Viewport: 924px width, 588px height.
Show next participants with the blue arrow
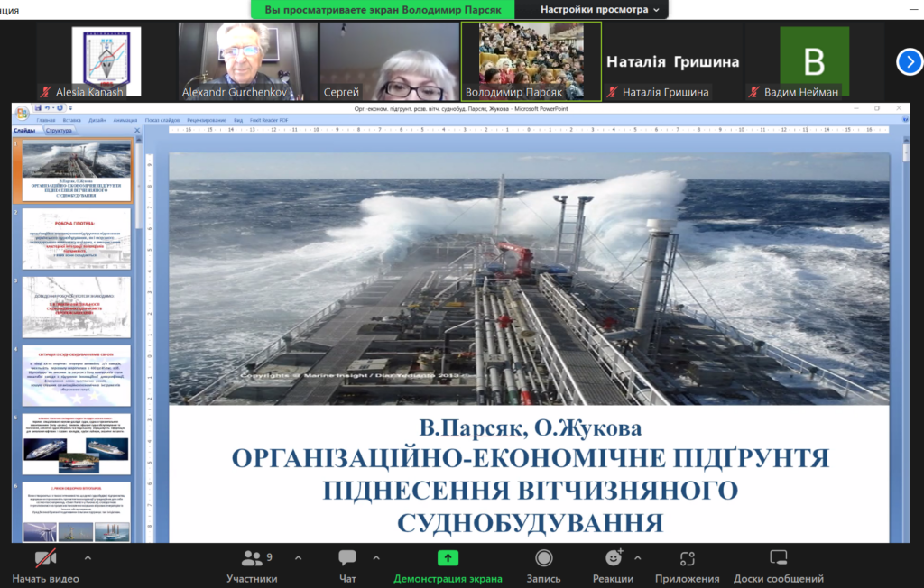pos(909,61)
